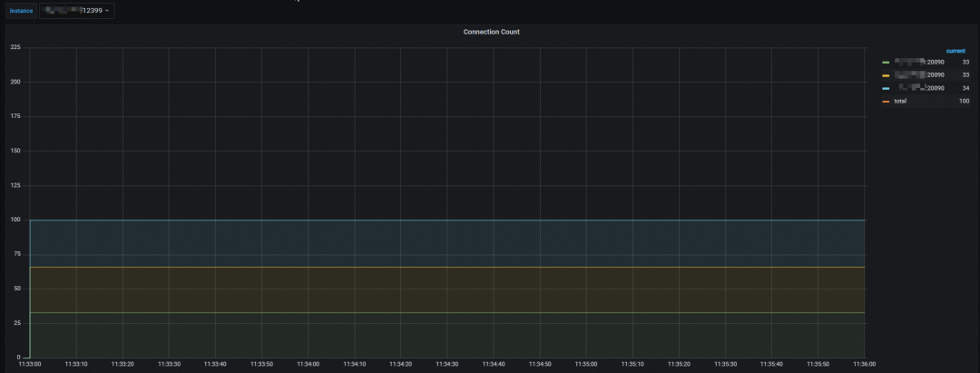Sort legend by the current column header
Screen dimensions: 980x373
(x=955, y=51)
